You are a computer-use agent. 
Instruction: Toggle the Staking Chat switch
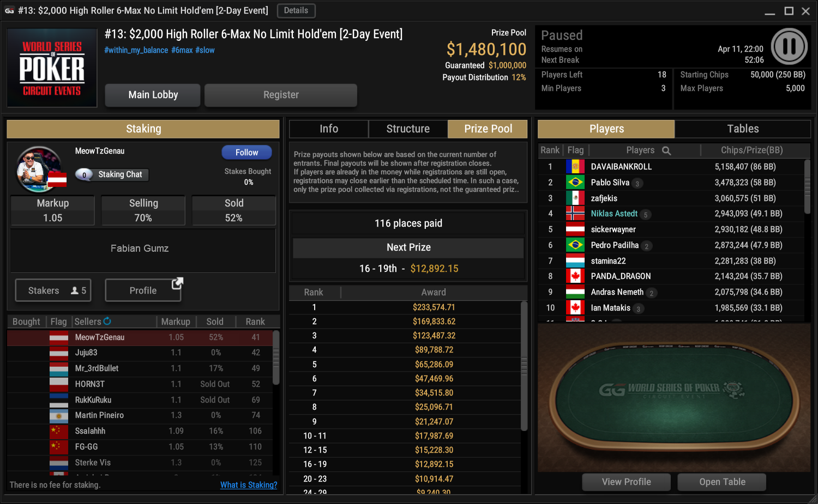pyautogui.click(x=85, y=174)
